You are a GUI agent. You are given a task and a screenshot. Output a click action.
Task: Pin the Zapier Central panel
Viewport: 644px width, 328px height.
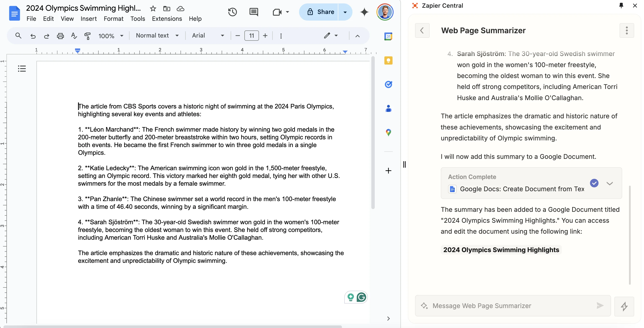[x=621, y=6]
